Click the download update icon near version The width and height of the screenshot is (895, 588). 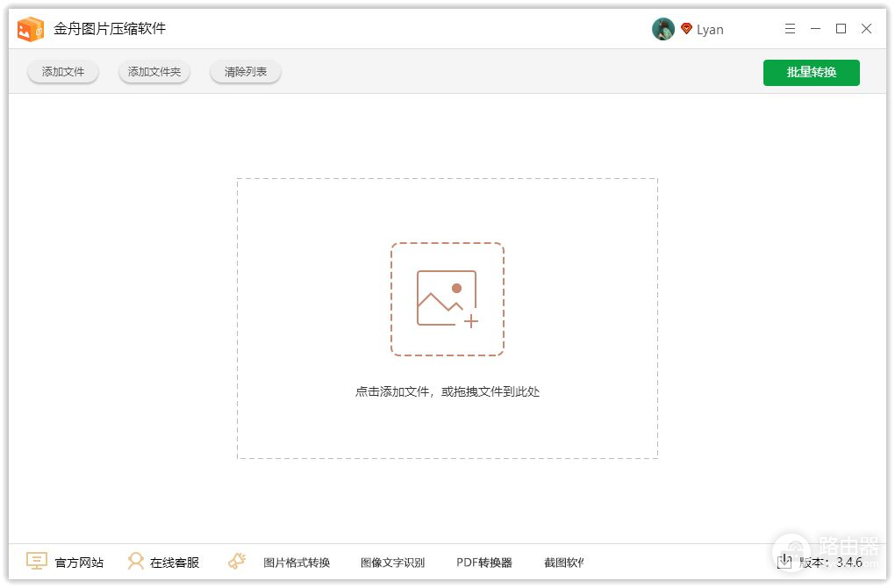(x=784, y=562)
